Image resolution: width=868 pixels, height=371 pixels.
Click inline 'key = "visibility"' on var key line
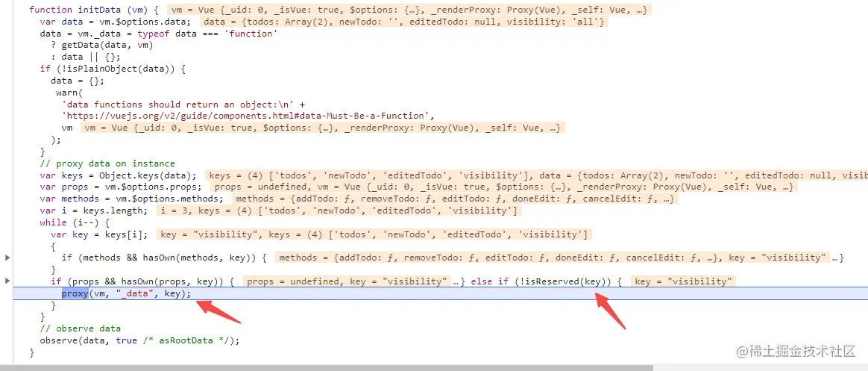374,234
